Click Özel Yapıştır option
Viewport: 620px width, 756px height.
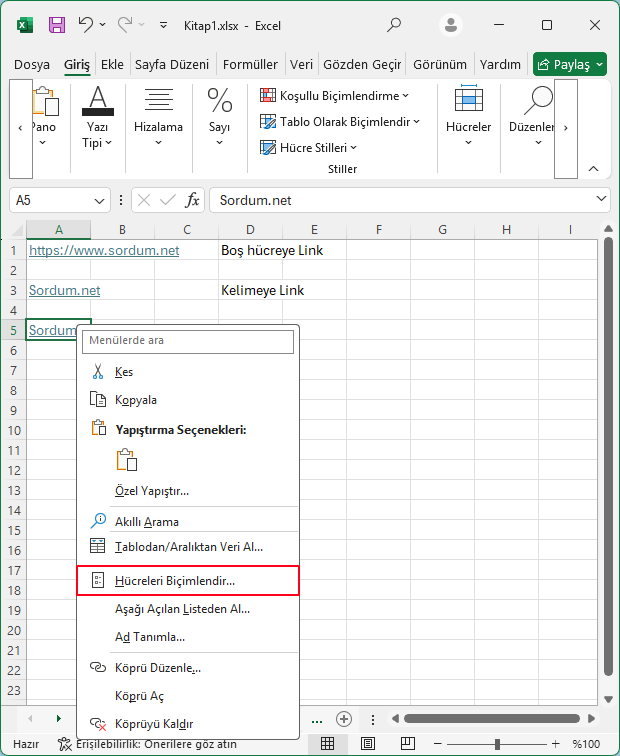point(186,491)
